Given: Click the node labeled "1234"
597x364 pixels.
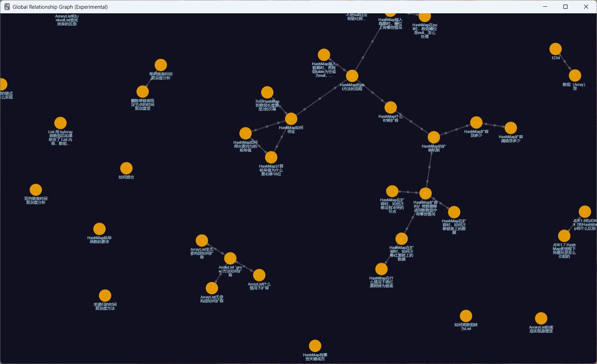Looking at the screenshot, I should point(555,49).
